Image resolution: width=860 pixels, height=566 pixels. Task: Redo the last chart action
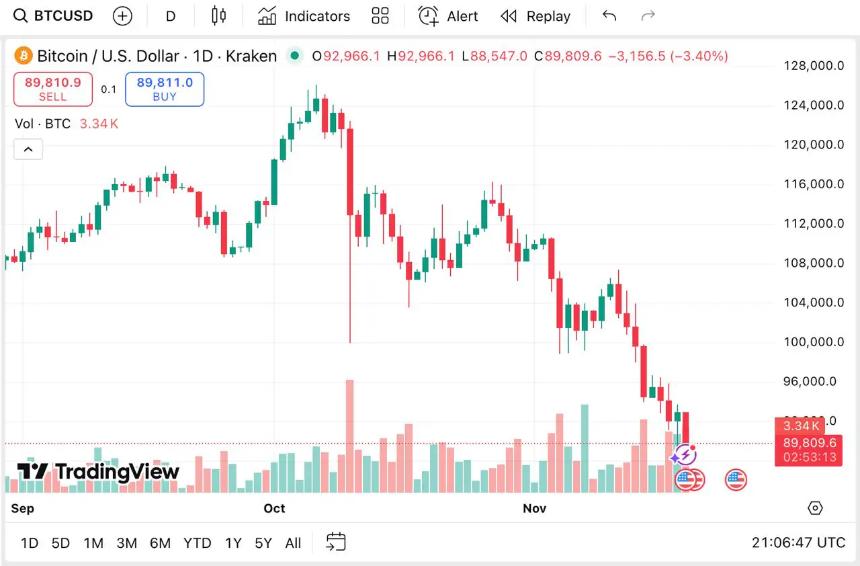(648, 16)
